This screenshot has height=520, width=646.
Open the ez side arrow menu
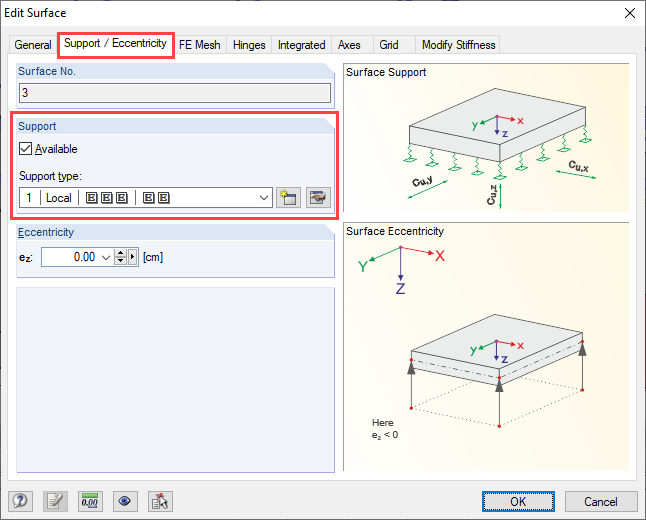pyautogui.click(x=133, y=257)
